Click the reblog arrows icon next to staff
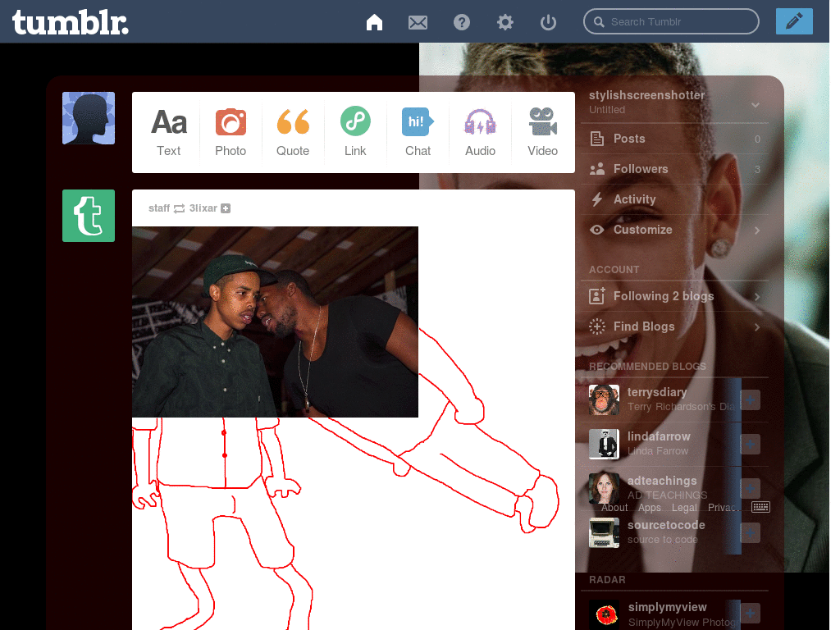The image size is (840, 630). coord(180,208)
